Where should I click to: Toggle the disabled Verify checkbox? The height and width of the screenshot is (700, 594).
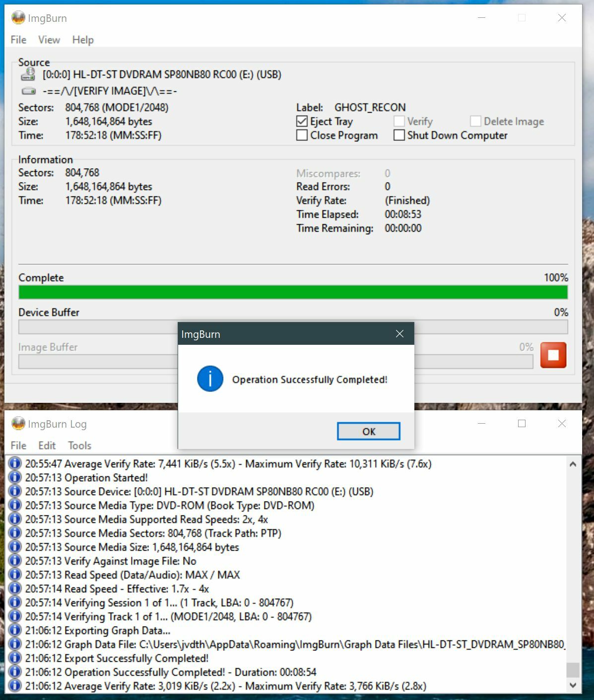399,121
